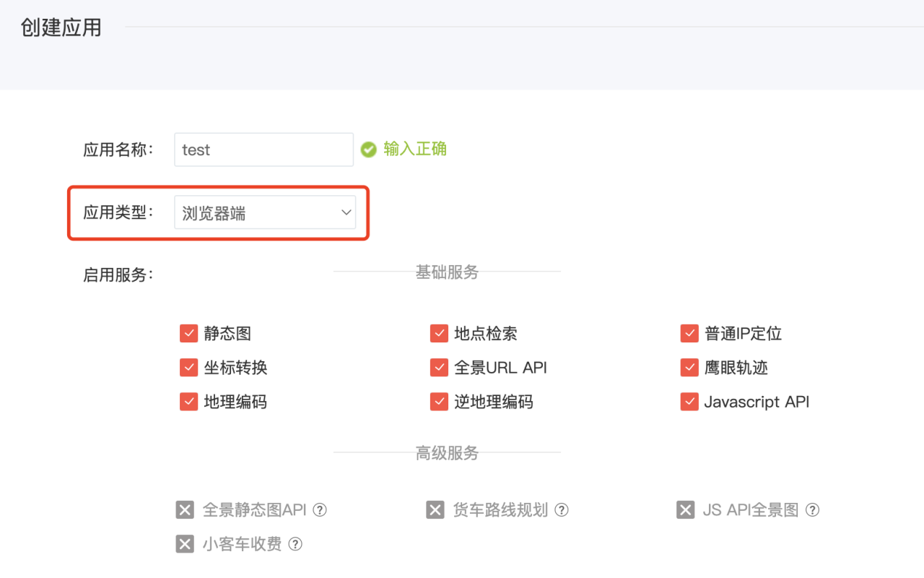924x578 pixels.
Task: Open the 应用类型 dropdown showing 浏览器端
Action: (x=265, y=212)
